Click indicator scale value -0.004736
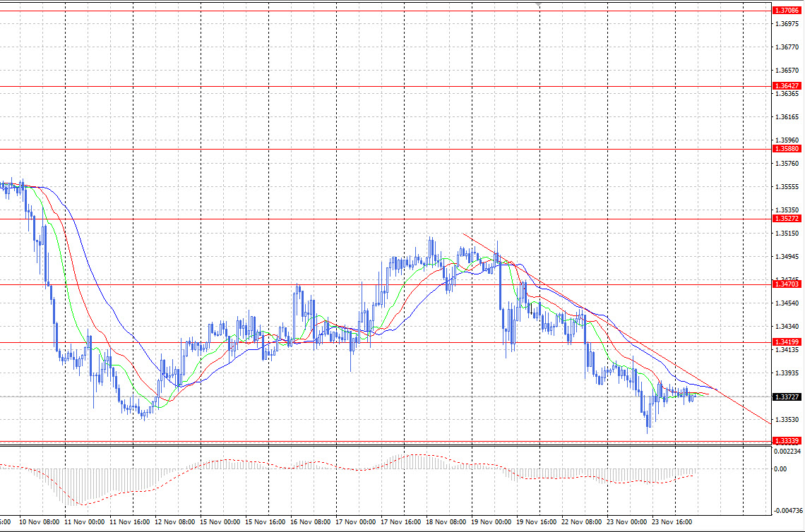 click(x=788, y=510)
